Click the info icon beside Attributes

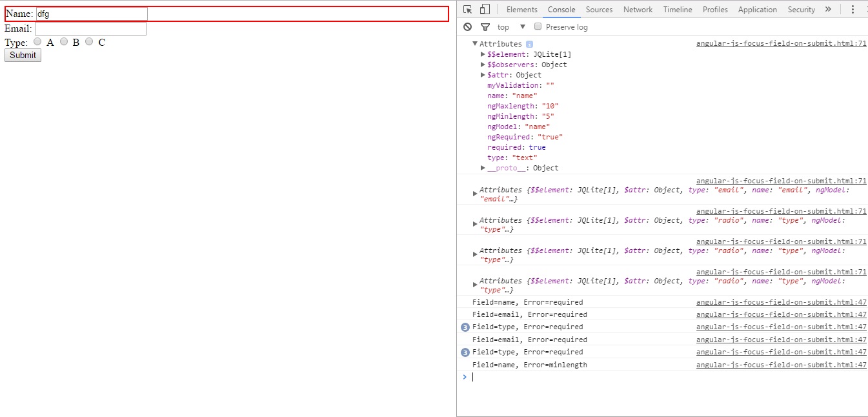pos(530,44)
